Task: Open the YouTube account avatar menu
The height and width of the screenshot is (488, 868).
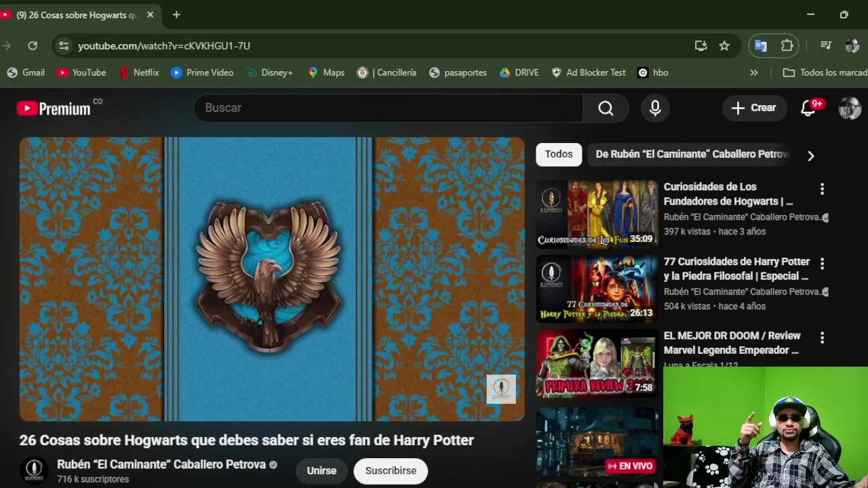Action: (850, 108)
